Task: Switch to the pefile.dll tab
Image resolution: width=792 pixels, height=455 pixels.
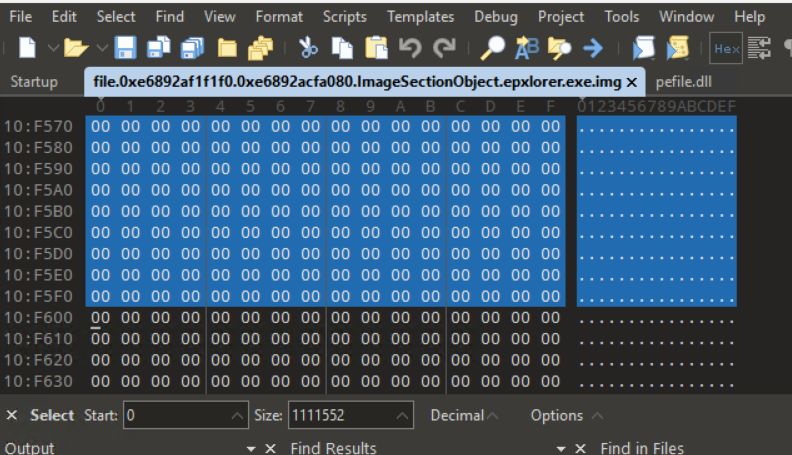Action: 683,82
